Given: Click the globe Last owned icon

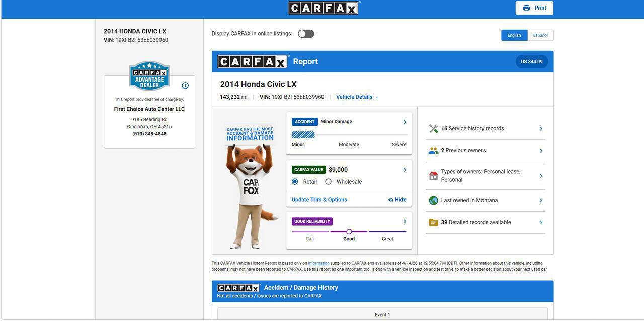Looking at the screenshot, I should pos(433,200).
